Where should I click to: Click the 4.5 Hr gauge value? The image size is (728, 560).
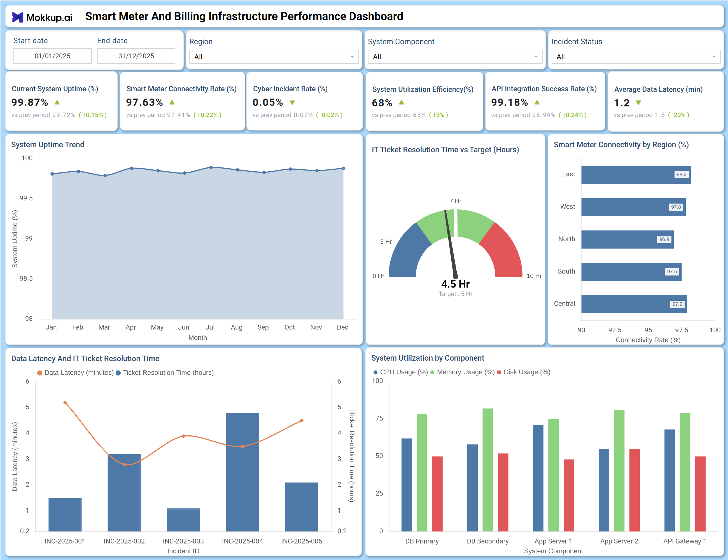[x=455, y=284]
